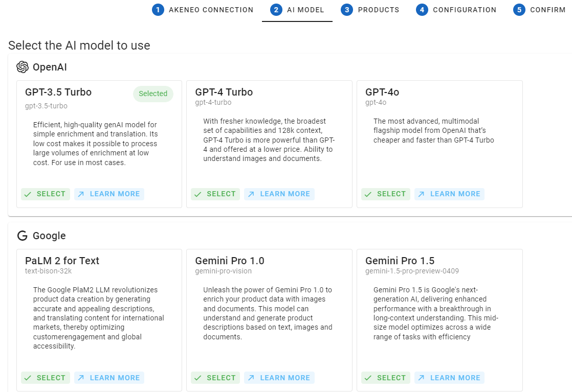Click the OpenAI logo icon
This screenshot has width=572, height=392.
(x=22, y=67)
